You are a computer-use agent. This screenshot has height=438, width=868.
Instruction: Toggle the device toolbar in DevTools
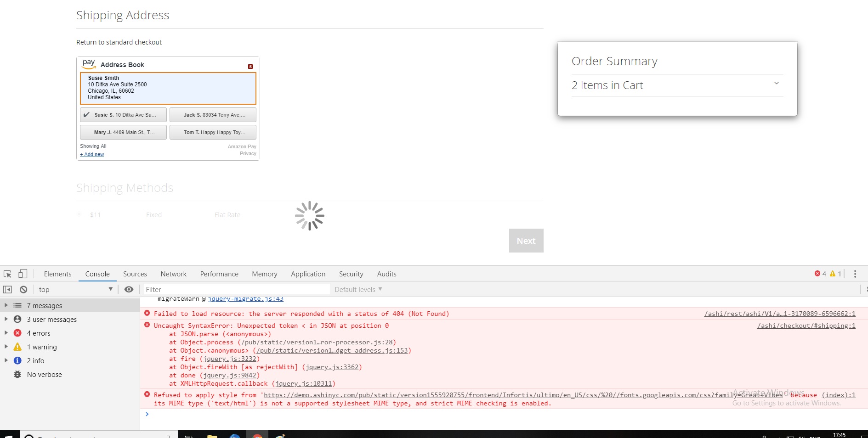coord(22,274)
